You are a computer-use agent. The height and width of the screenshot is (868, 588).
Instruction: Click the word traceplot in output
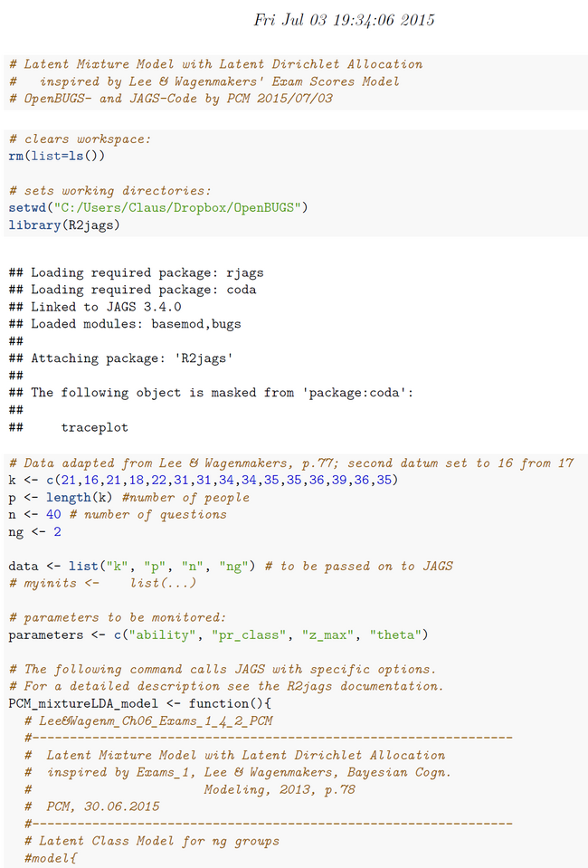(x=95, y=427)
